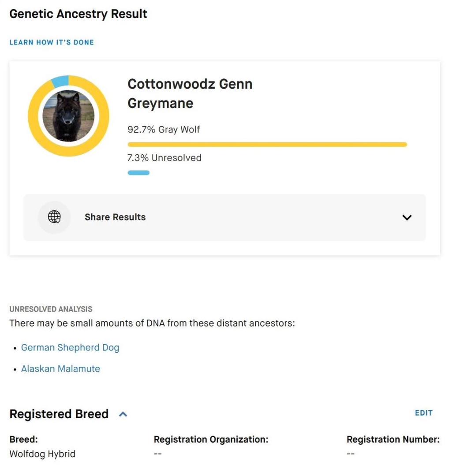Click the globe icon next to Share Results

54,217
